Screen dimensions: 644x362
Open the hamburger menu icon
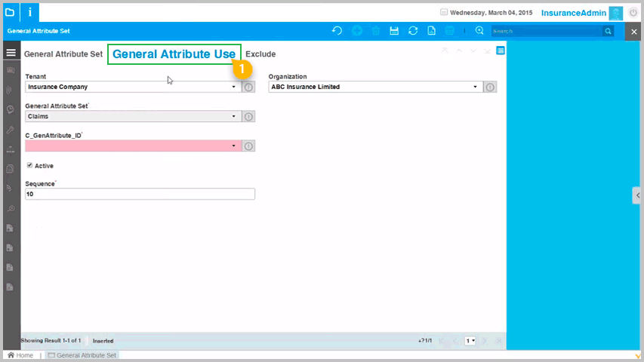click(x=11, y=53)
